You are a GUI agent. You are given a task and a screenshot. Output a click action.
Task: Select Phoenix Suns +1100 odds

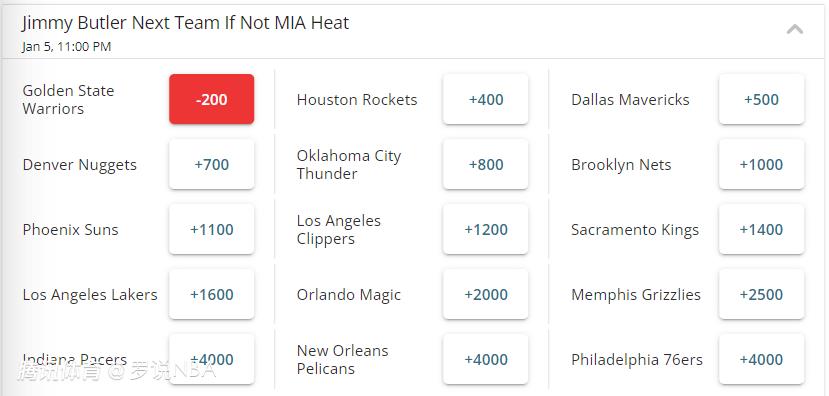pyautogui.click(x=211, y=229)
